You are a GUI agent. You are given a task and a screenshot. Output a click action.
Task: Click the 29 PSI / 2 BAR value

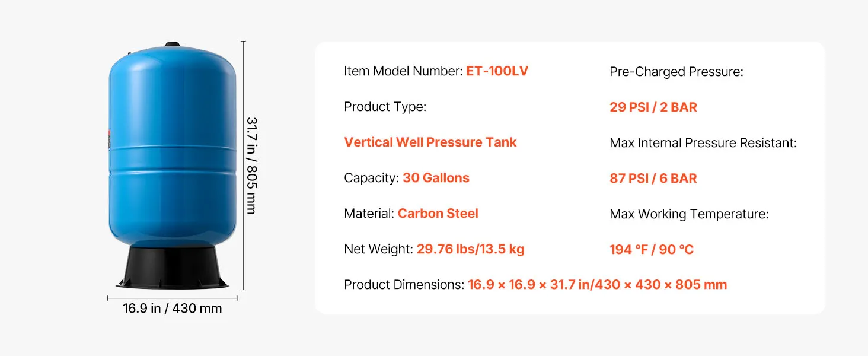653,107
